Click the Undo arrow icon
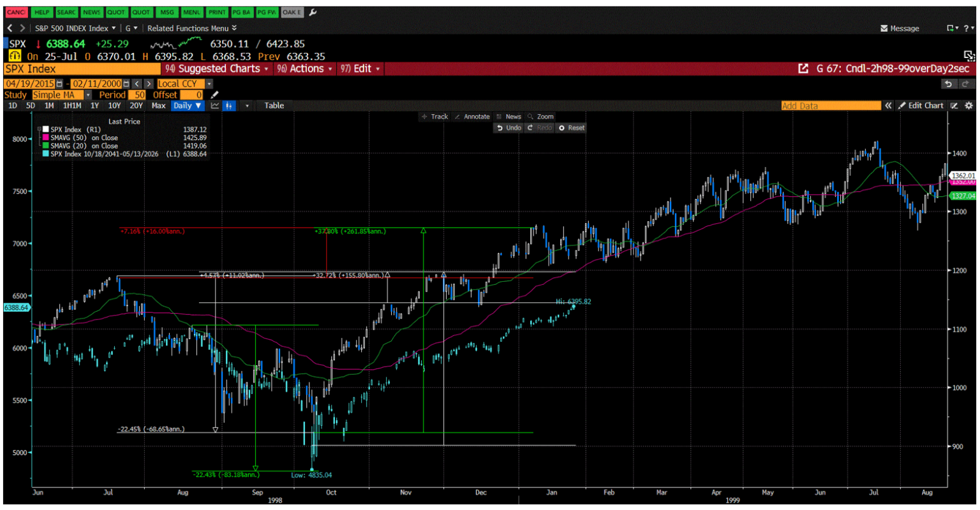The height and width of the screenshot is (510, 980). [501, 127]
